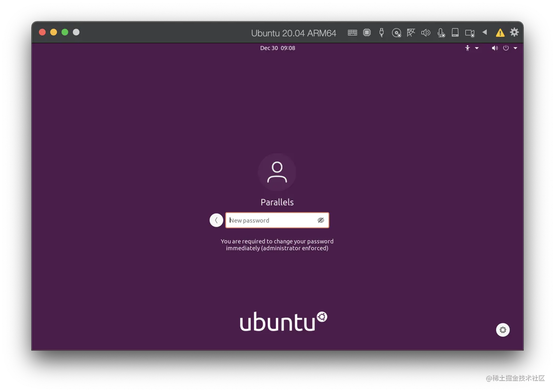Click the Parallels user avatar
555x392 pixels.
point(277,172)
